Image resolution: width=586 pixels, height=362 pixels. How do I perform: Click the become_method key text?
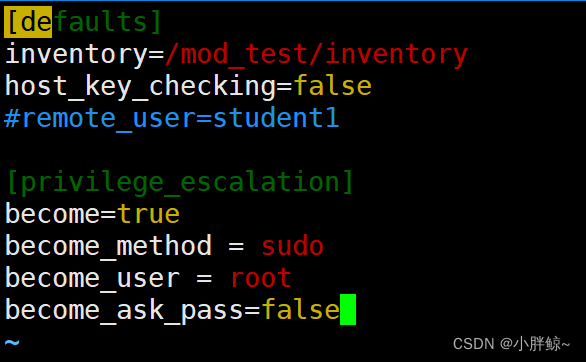108,246
